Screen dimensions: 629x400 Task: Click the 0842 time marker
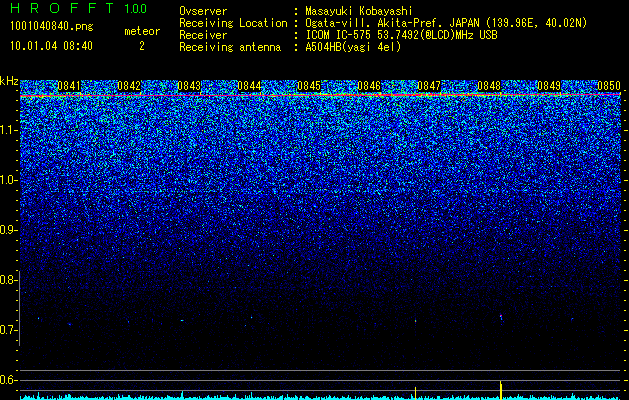(x=129, y=86)
